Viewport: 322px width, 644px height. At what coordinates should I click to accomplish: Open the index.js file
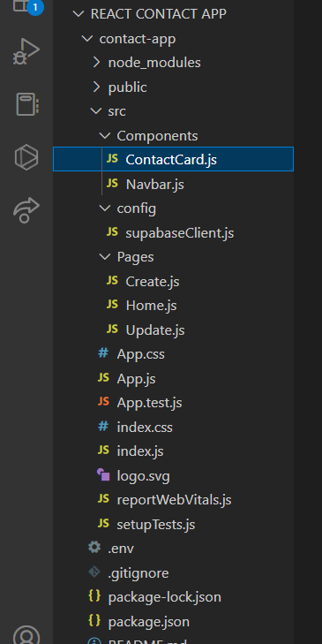[140, 451]
